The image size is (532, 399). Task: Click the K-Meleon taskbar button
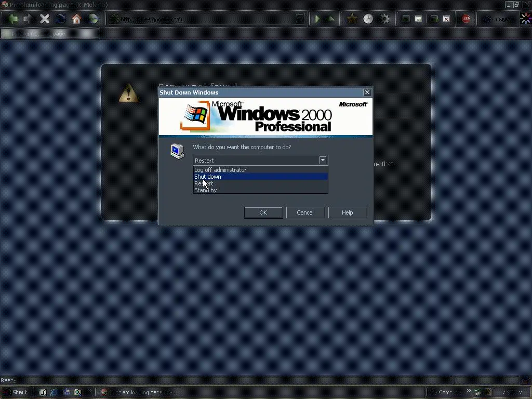tap(140, 392)
